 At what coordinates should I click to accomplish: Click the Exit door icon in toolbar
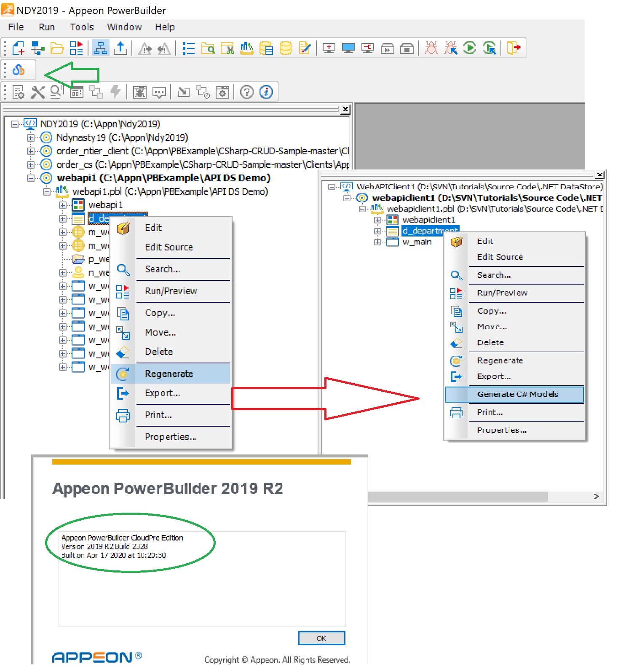(x=513, y=48)
